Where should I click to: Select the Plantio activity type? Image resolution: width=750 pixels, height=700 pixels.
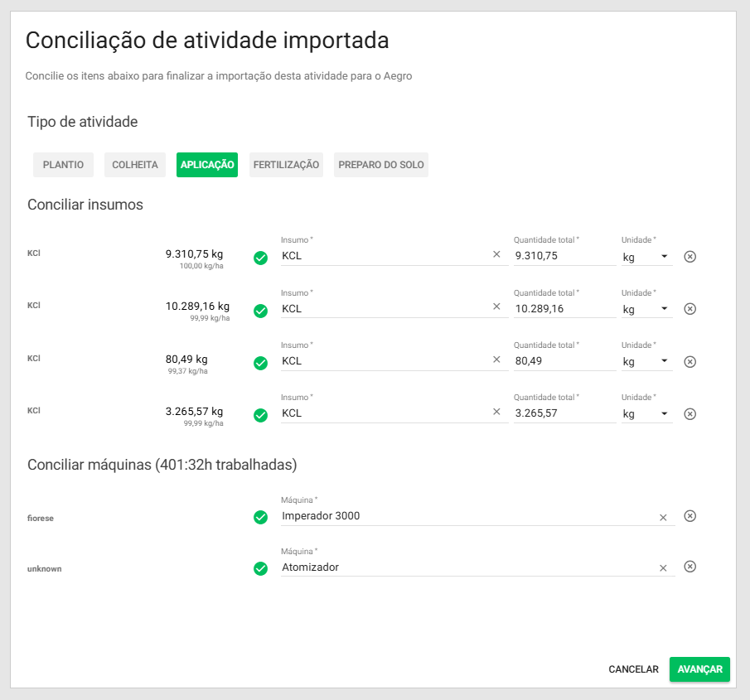(x=63, y=165)
